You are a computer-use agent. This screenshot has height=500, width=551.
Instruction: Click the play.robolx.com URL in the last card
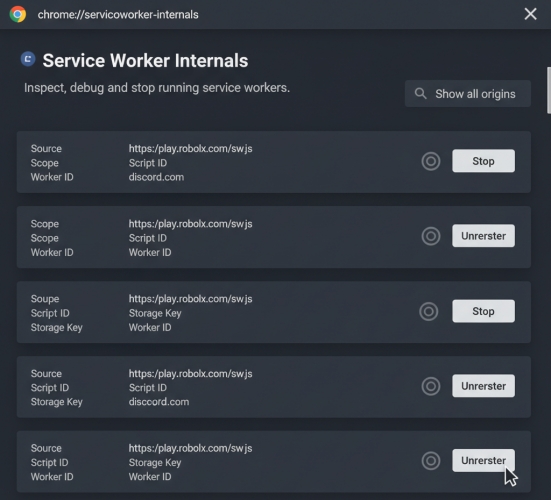[x=190, y=448]
